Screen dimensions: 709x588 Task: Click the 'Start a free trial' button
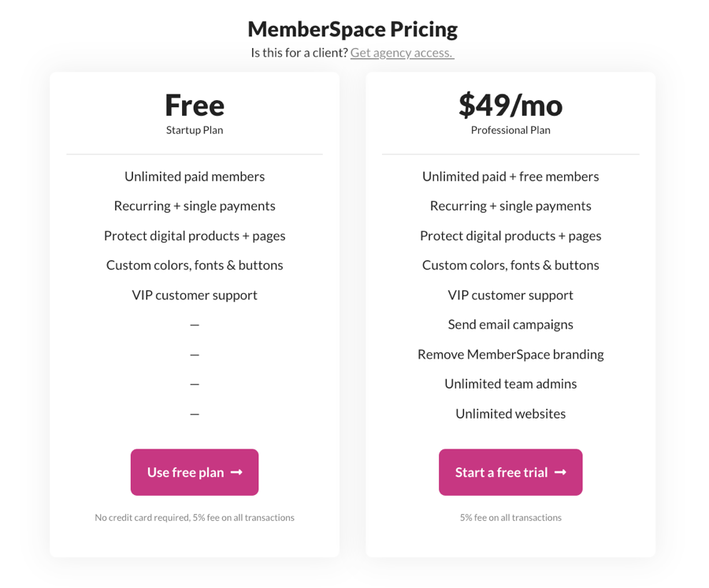510,472
